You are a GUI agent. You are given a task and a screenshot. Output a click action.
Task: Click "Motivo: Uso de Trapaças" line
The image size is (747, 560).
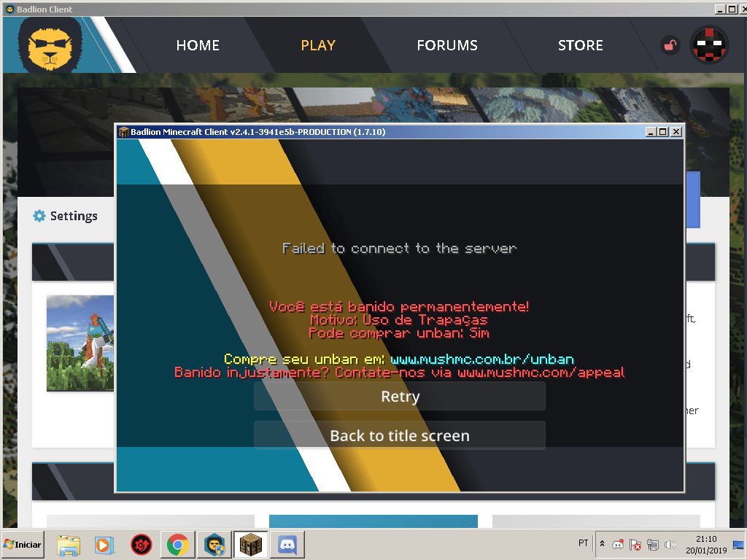click(399, 319)
